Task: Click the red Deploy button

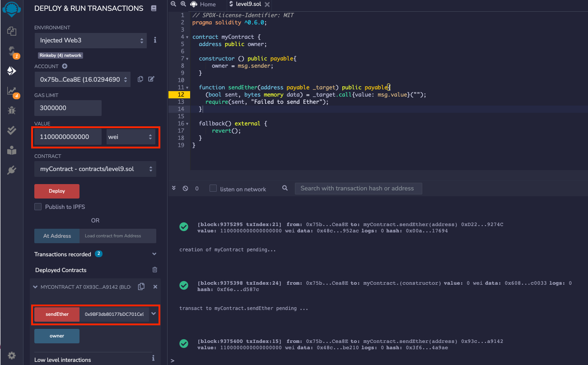Action: click(x=57, y=191)
